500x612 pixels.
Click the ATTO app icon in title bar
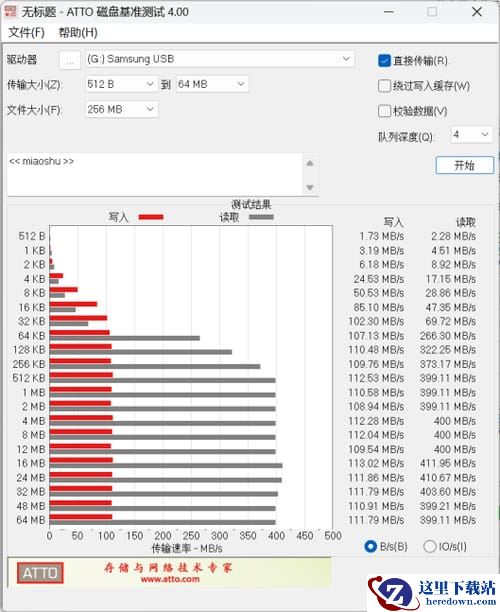point(10,11)
